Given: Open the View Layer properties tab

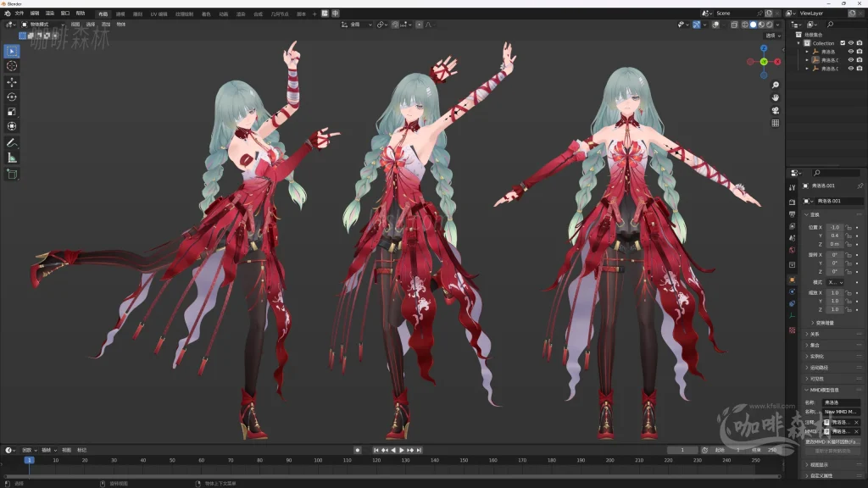Looking at the screenshot, I should click(x=793, y=226).
